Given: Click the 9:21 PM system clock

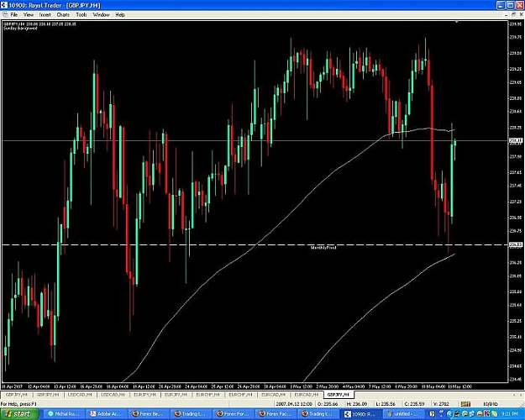Looking at the screenshot, I should (x=511, y=414).
